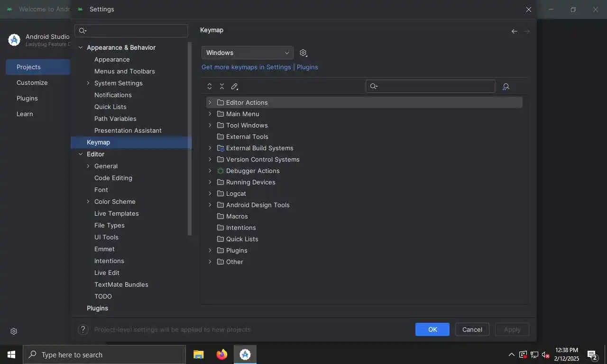Collapse the Appearance & Behavior section
The image size is (607, 364).
(x=81, y=47)
